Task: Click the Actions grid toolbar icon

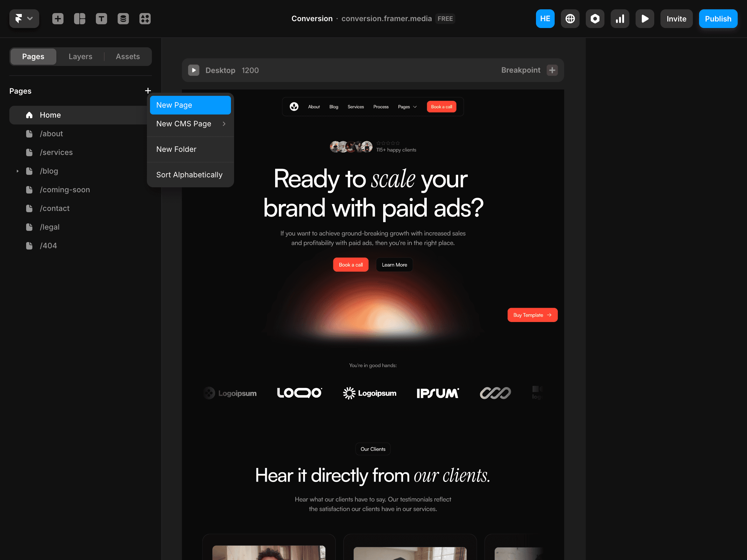Action: (145, 19)
